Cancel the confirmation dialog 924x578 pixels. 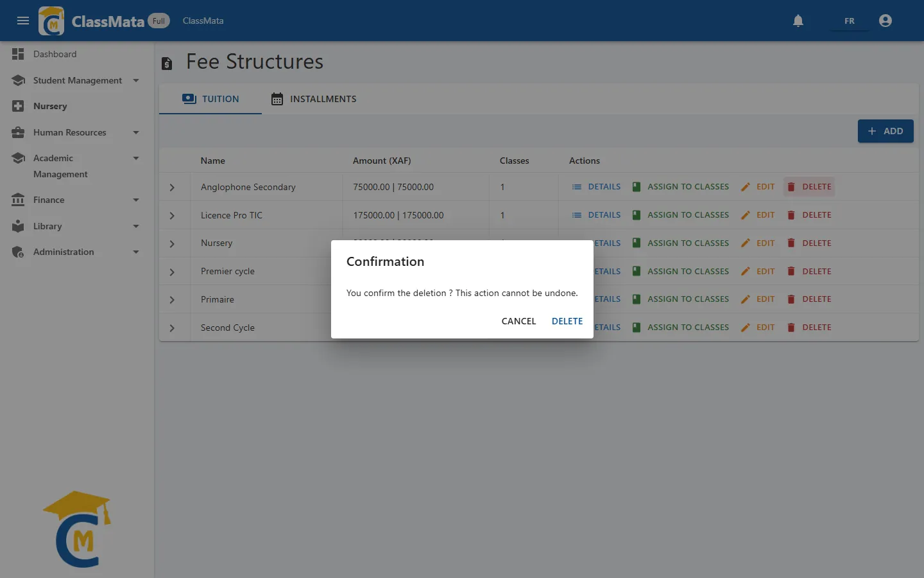click(518, 321)
